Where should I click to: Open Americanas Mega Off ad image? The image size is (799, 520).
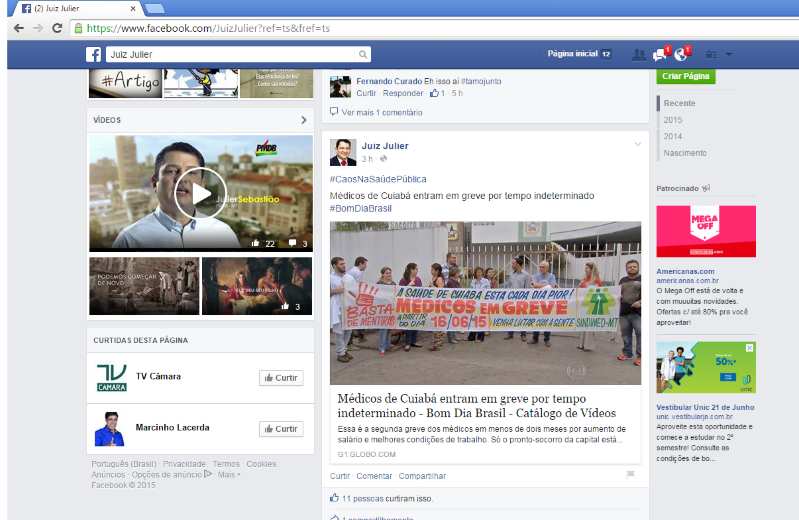[x=706, y=231]
